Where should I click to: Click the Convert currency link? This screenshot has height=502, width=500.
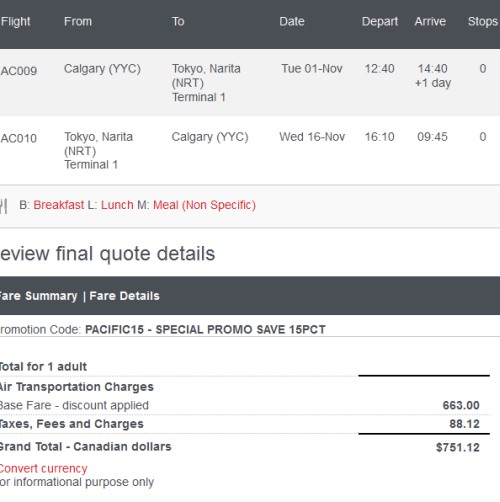(x=43, y=468)
